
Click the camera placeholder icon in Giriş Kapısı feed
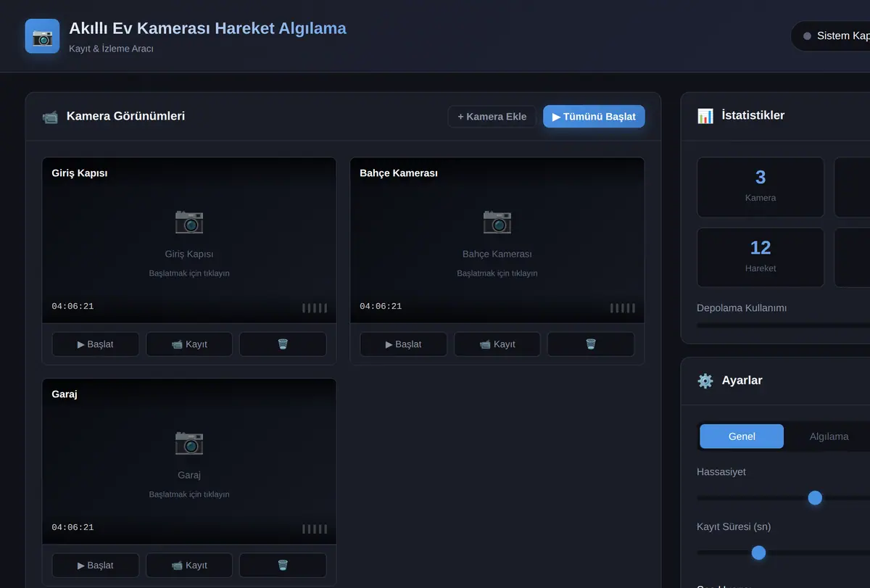(x=189, y=220)
